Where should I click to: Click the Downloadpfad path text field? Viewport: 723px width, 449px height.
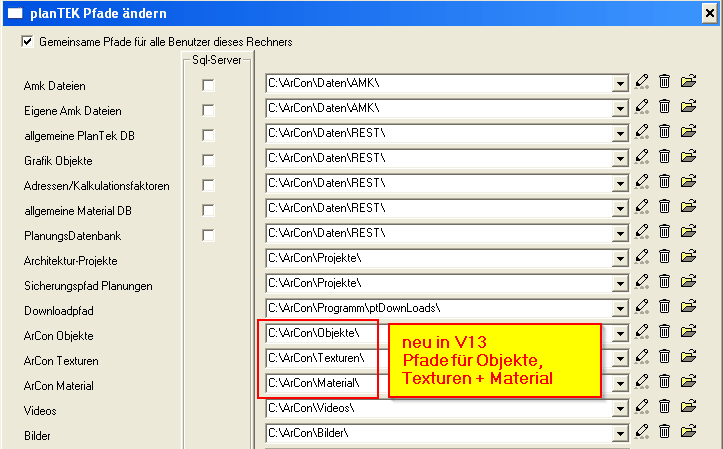point(438,307)
